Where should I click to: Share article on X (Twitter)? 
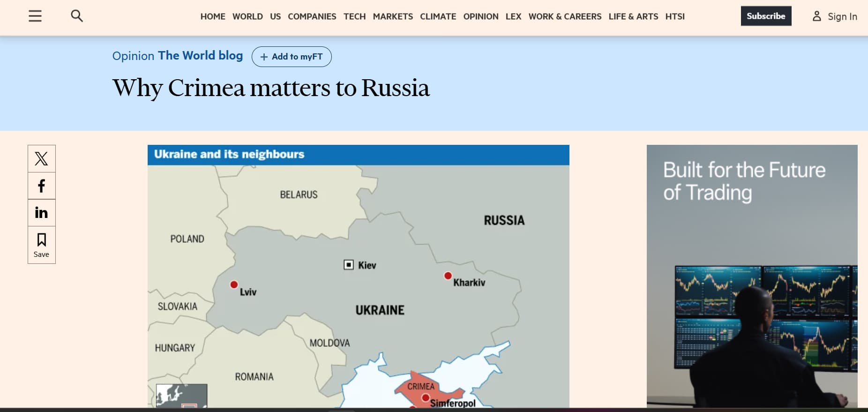click(41, 158)
